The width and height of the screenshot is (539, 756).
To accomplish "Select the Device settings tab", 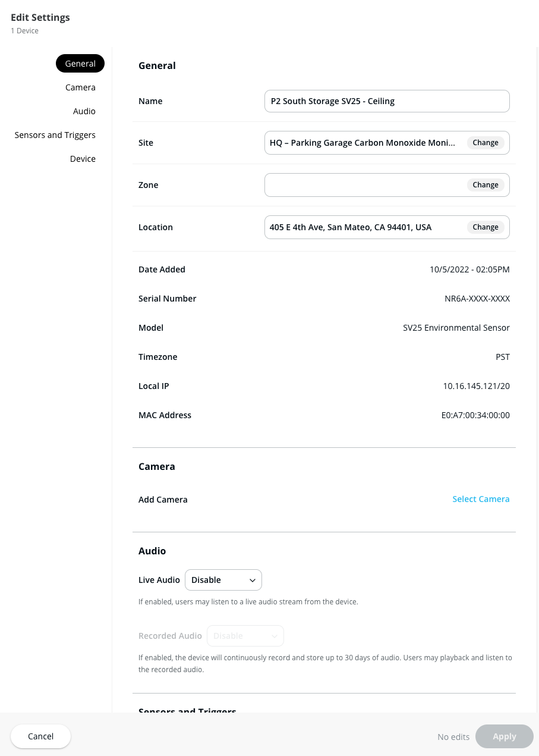I will [83, 159].
